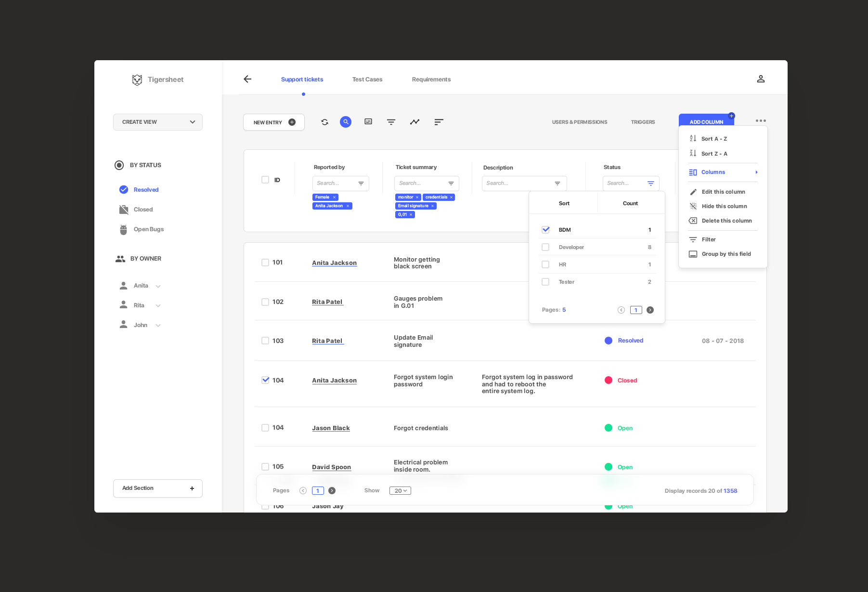
Task: Expand the Anita owner chevron
Action: coord(158,286)
